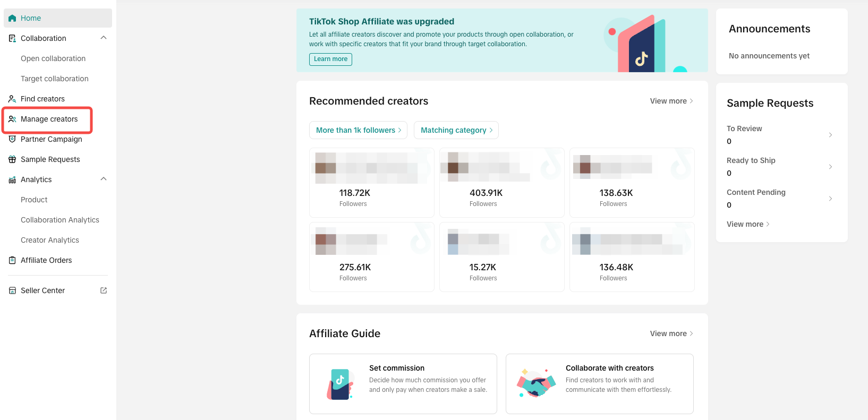Image resolution: width=868 pixels, height=420 pixels.
Task: Click the Partner Campaign shield icon
Action: coord(12,139)
